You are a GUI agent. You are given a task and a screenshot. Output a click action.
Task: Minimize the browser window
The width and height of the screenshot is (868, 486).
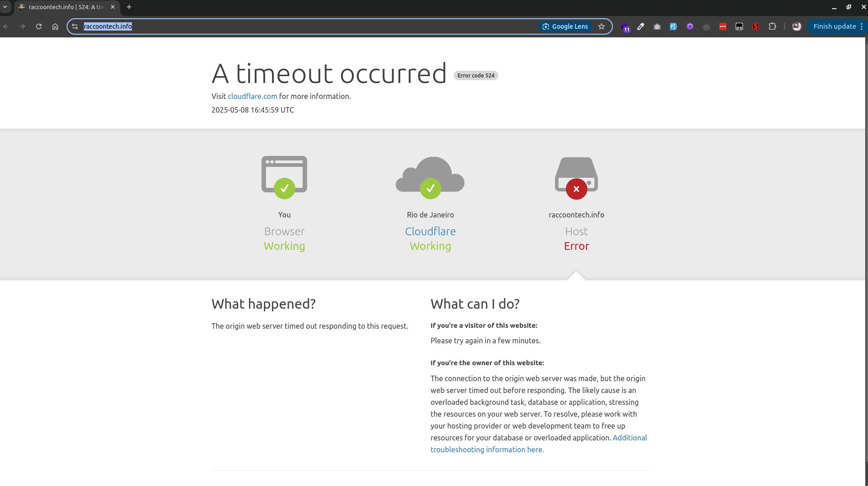pos(834,7)
